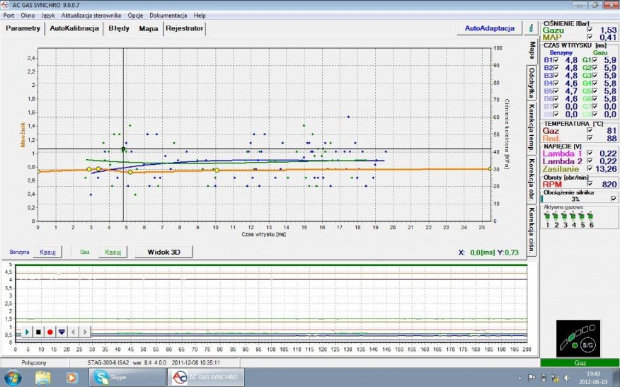Toggle the B1 petrol injector checkbox

(x=556, y=60)
